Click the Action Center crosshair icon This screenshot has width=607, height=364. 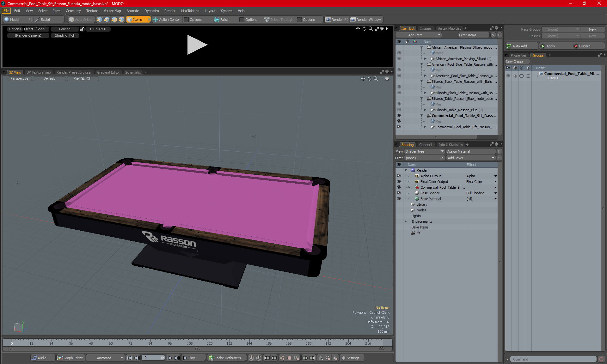point(156,20)
